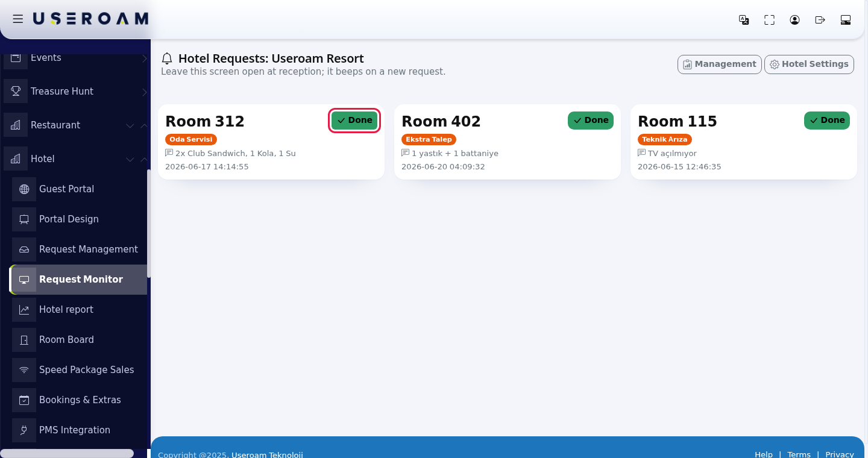Follow the Useroam Teknoloji link
This screenshot has height=458, width=868.
(x=267, y=454)
